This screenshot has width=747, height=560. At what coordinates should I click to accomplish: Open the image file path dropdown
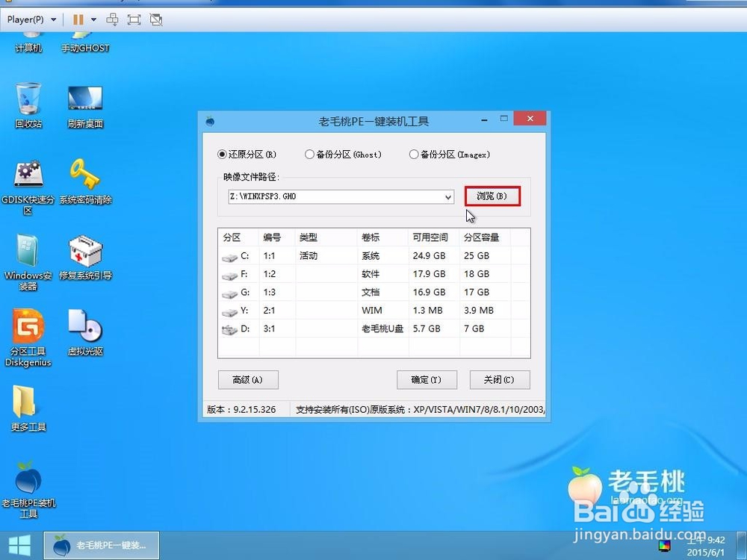(449, 196)
